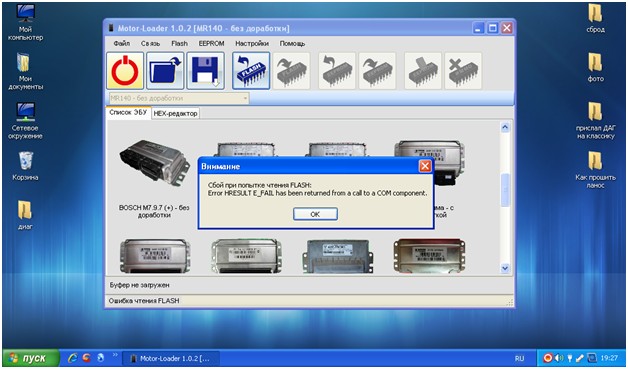Click the grayed Write FLASH chip icon
Screen dimensions: 628x369
(292, 71)
